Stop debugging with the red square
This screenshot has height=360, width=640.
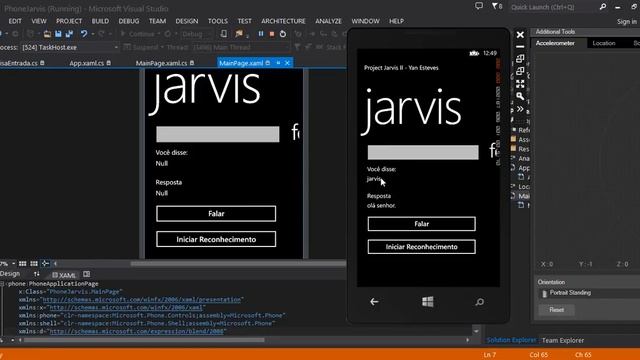coord(272,34)
